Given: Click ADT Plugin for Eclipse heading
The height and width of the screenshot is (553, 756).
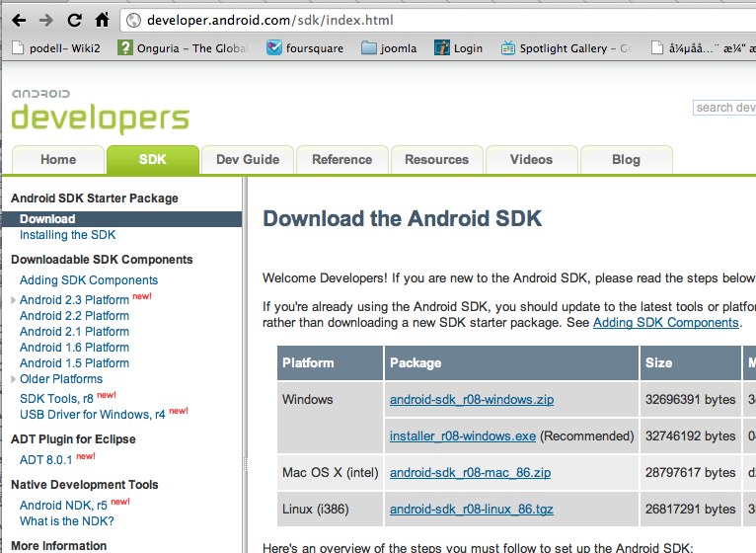Looking at the screenshot, I should click(x=73, y=439).
